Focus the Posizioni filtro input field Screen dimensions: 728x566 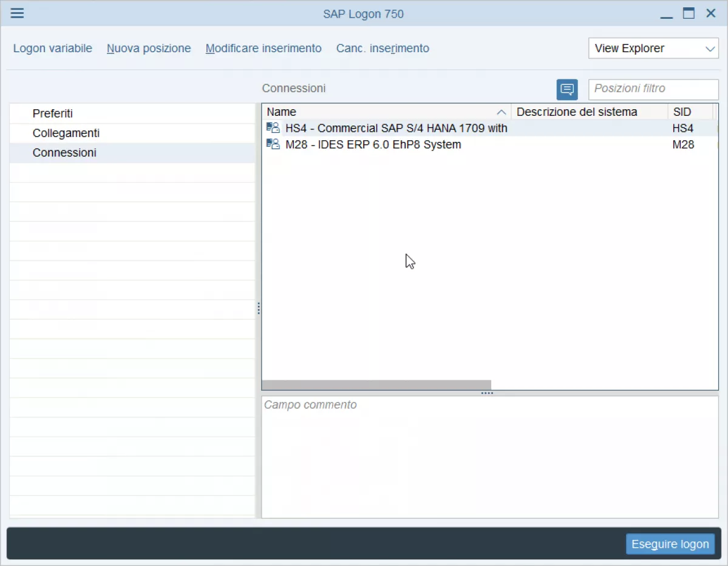[653, 89]
